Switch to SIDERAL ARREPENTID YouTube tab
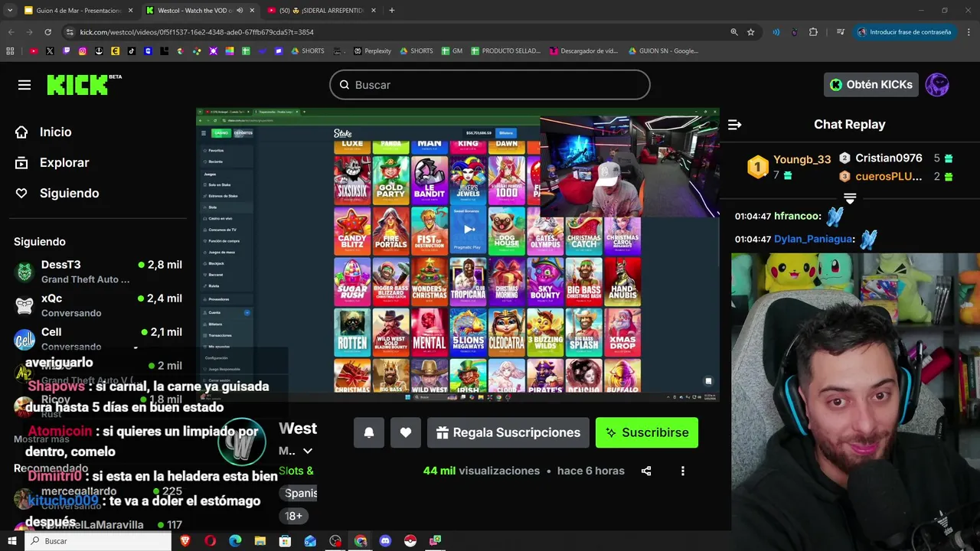The height and width of the screenshot is (551, 980). [x=322, y=11]
